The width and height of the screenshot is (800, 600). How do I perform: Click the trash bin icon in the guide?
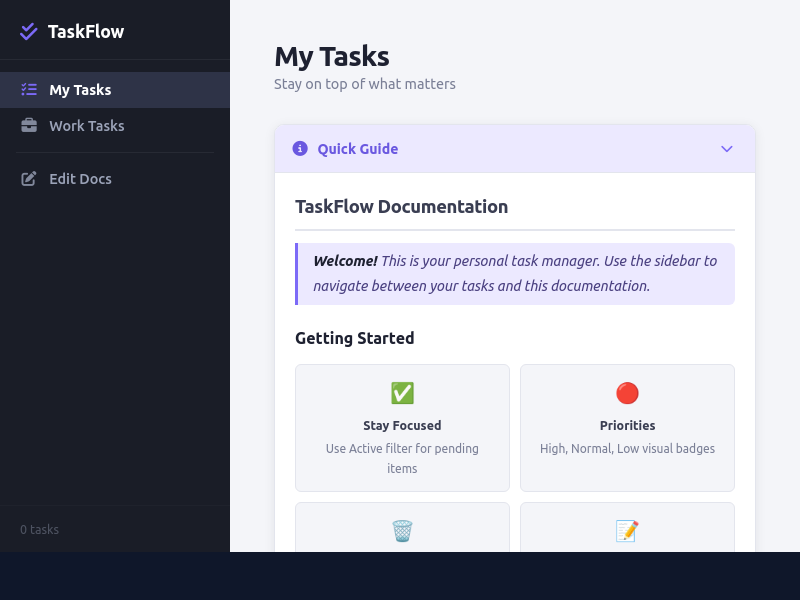coord(402,531)
